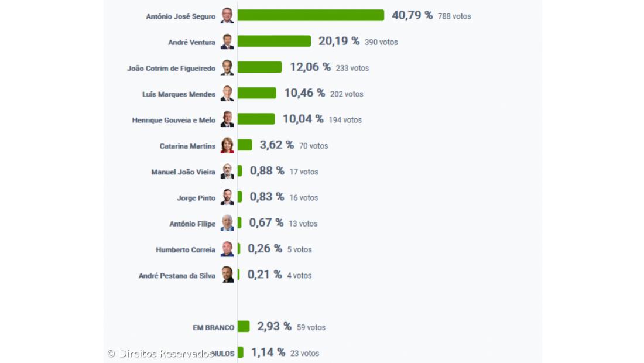Select Henrique Gouveia e Melo's photo
Image resolution: width=644 pixels, height=363 pixels.
tap(227, 119)
